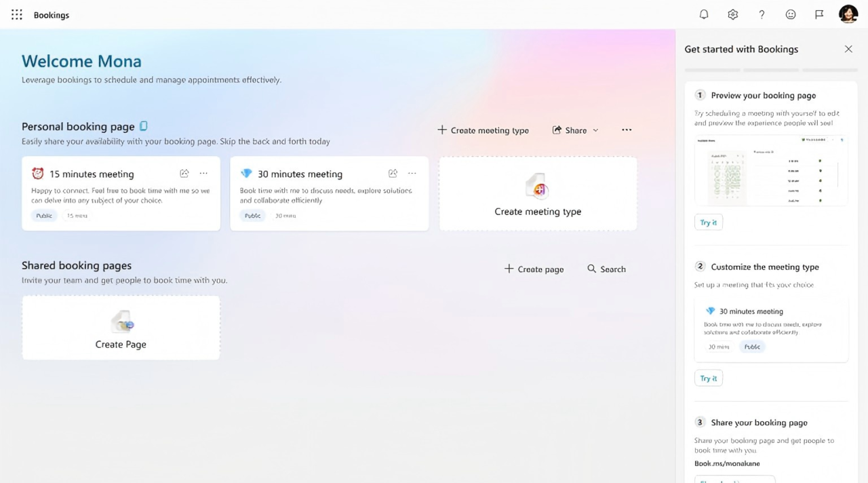Click the 30 minutes meeting title in side panel
The image size is (868, 483).
point(751,311)
